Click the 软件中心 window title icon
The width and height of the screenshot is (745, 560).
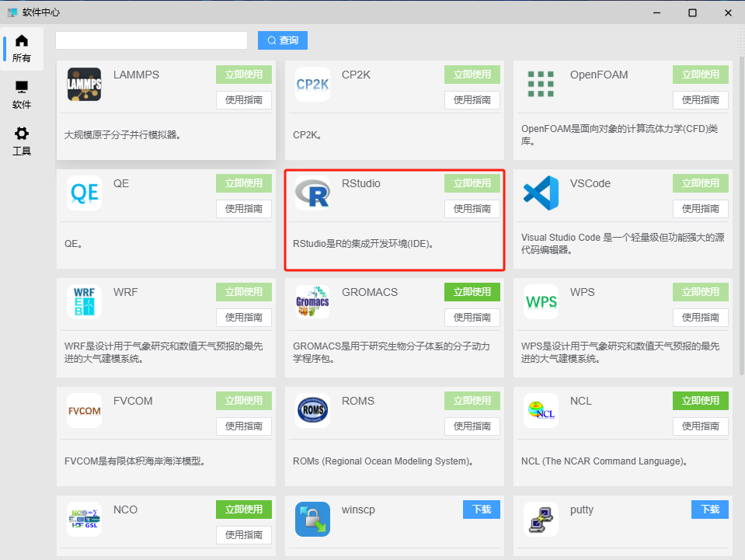tap(12, 12)
